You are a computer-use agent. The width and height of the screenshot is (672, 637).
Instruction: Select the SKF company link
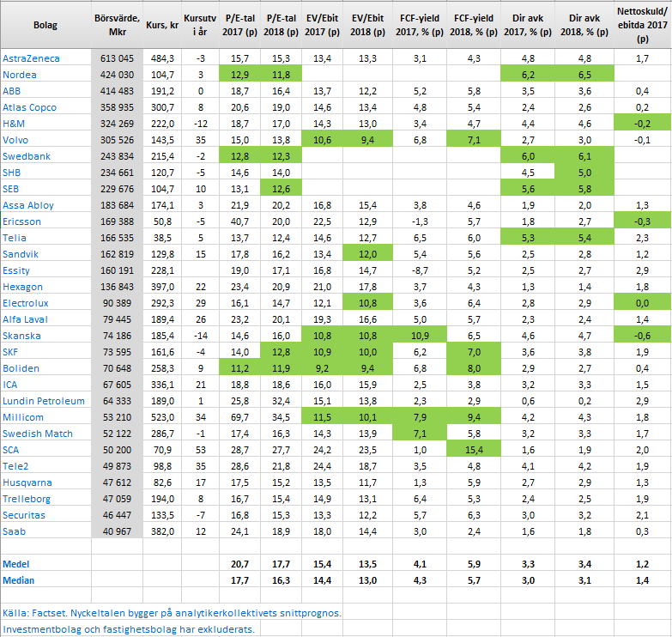[10, 352]
